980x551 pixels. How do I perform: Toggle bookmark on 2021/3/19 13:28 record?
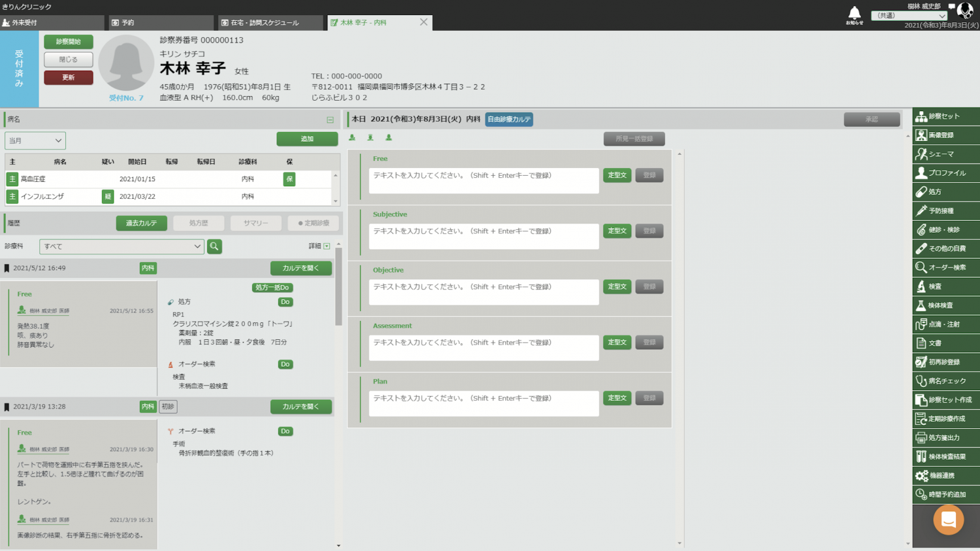[x=7, y=407]
